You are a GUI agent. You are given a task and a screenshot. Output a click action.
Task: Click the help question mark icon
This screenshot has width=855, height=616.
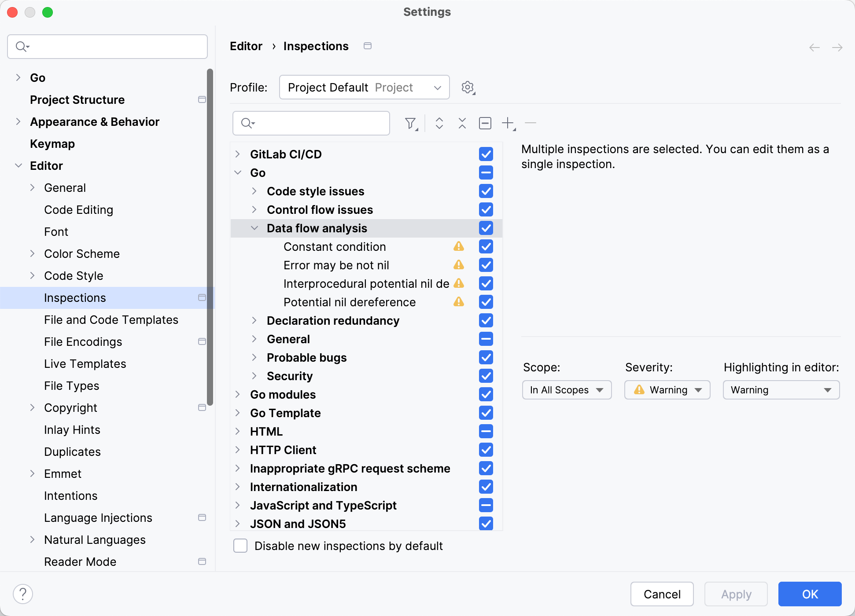(23, 594)
